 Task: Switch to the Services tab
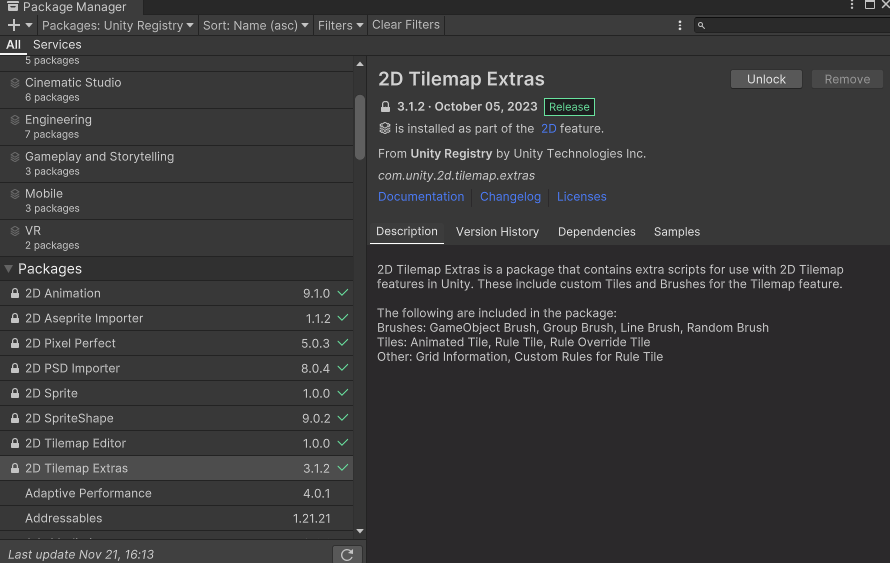57,45
